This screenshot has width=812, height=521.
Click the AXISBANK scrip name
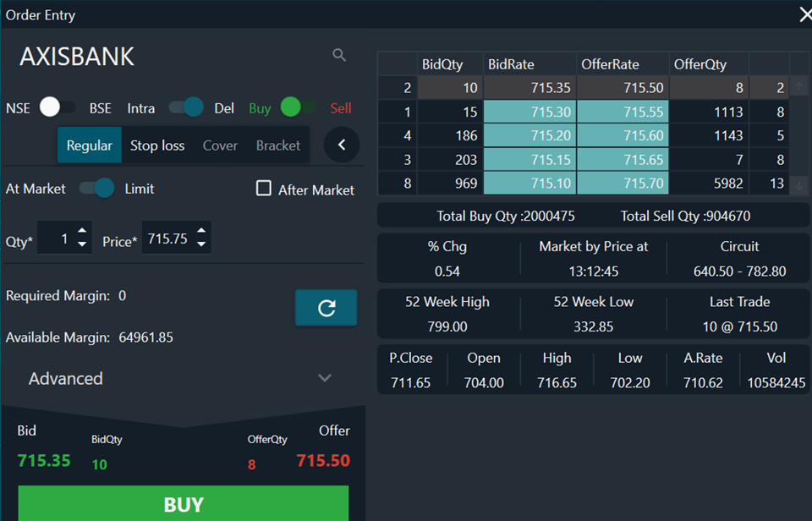[77, 57]
